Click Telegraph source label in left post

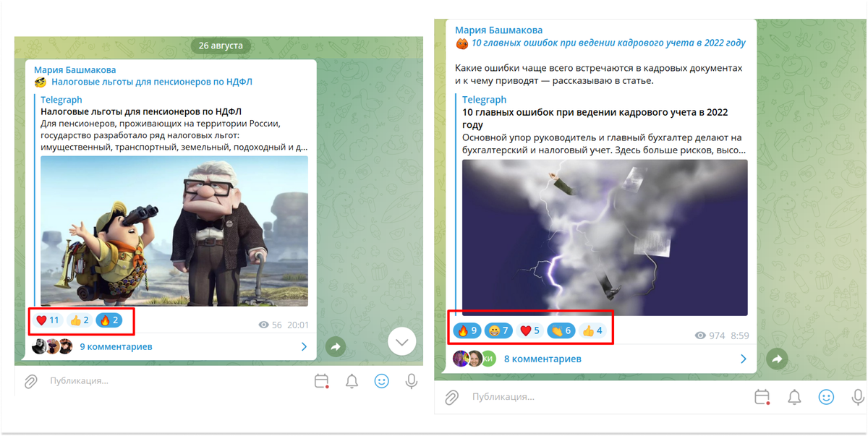[61, 100]
